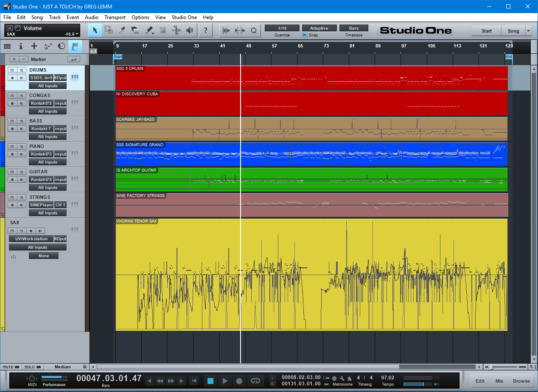The width and height of the screenshot is (538, 392).
Task: Open the Browse panel button
Action: click(x=521, y=381)
